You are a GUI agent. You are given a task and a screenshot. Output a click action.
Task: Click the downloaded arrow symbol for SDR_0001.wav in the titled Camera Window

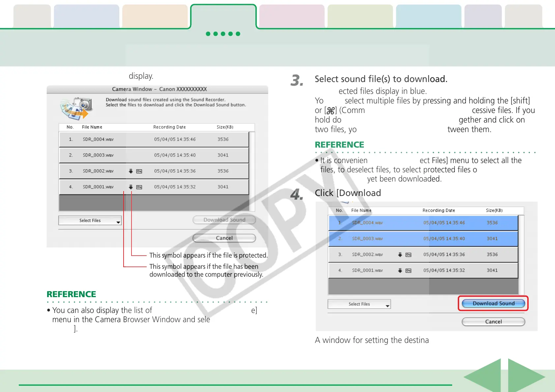coord(131,187)
